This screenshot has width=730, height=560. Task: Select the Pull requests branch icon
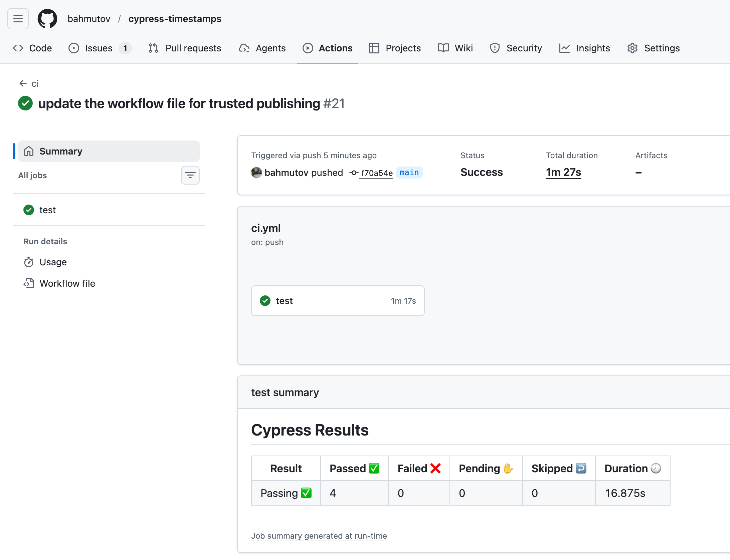click(x=153, y=48)
